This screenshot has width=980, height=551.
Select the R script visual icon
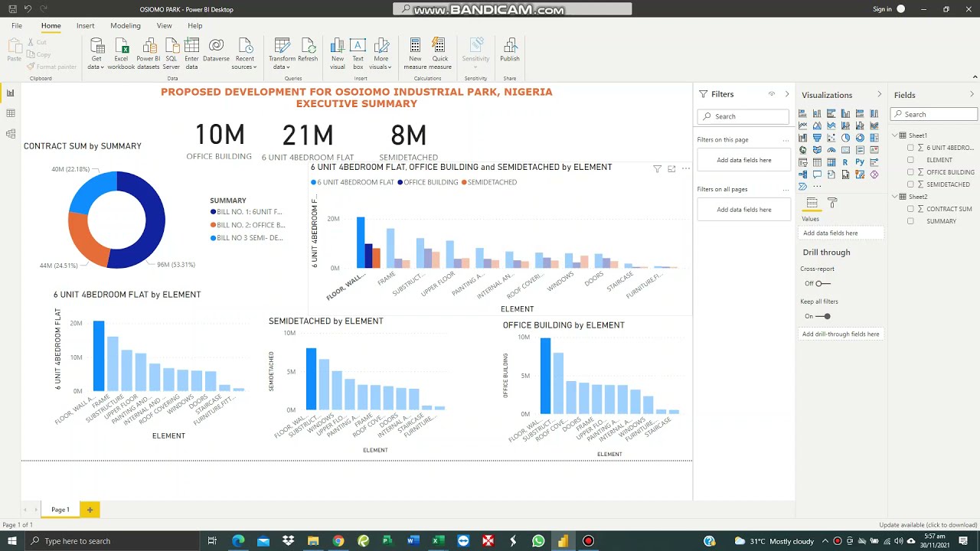(x=845, y=162)
